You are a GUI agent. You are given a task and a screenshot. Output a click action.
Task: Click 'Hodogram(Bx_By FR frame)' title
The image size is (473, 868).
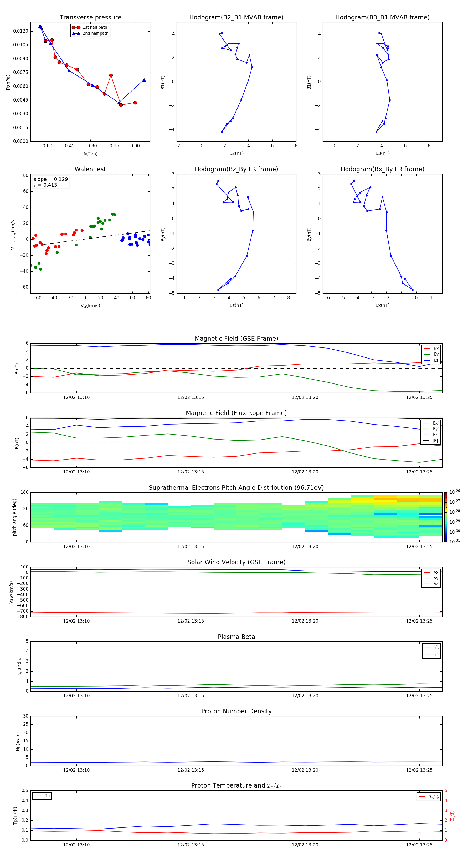(x=382, y=169)
